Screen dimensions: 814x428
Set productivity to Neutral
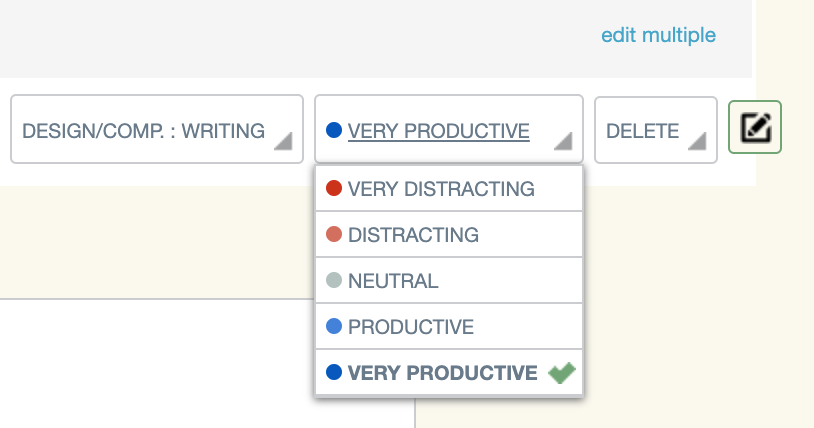[x=449, y=280]
